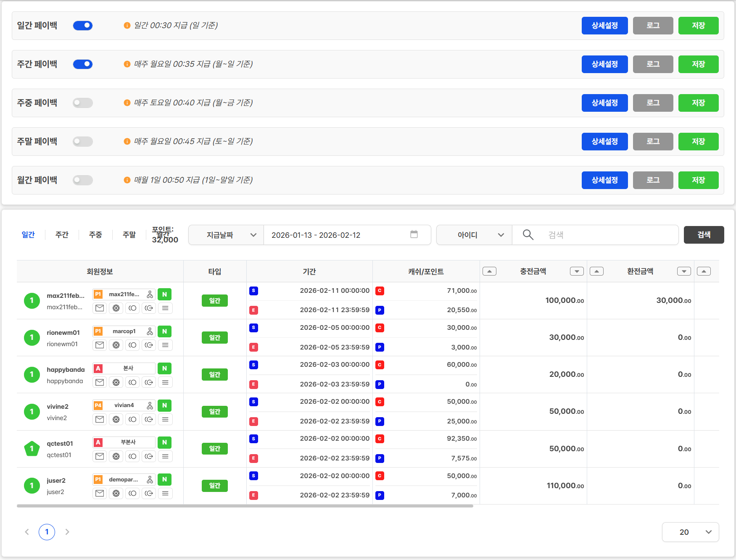The height and width of the screenshot is (560, 736).
Task: Open the page size dropdown showing 20
Action: click(690, 532)
